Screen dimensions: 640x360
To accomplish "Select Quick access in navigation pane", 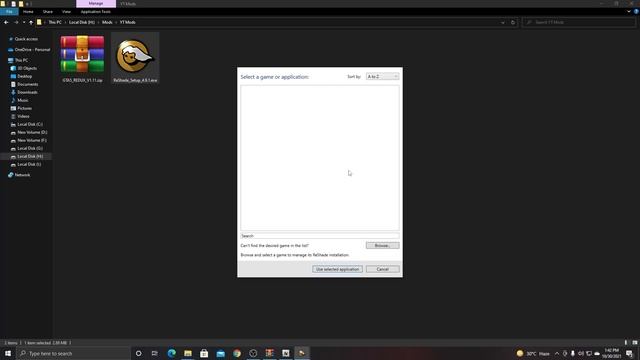I will [26, 39].
